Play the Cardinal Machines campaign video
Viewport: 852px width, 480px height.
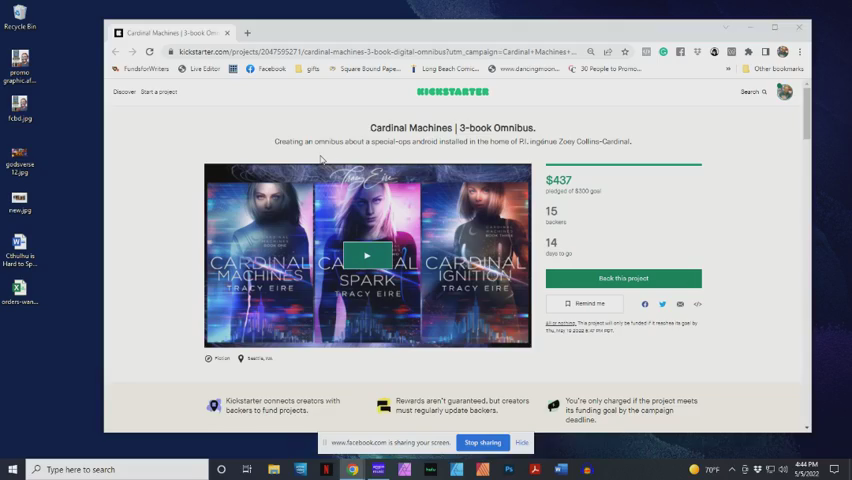tap(367, 255)
